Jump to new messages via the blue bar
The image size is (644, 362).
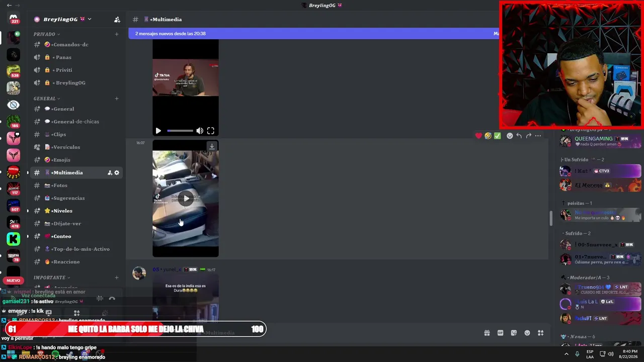click(314, 34)
